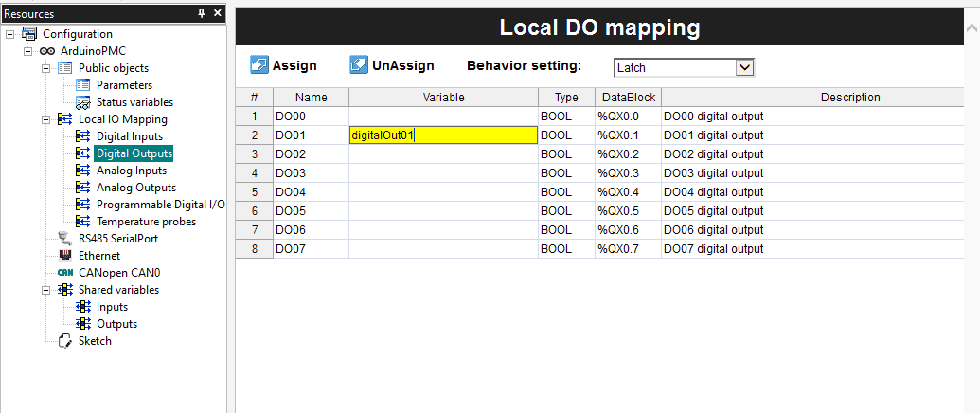Click the Ethernet port icon
Screen dimensions: 980x413
[x=64, y=256]
